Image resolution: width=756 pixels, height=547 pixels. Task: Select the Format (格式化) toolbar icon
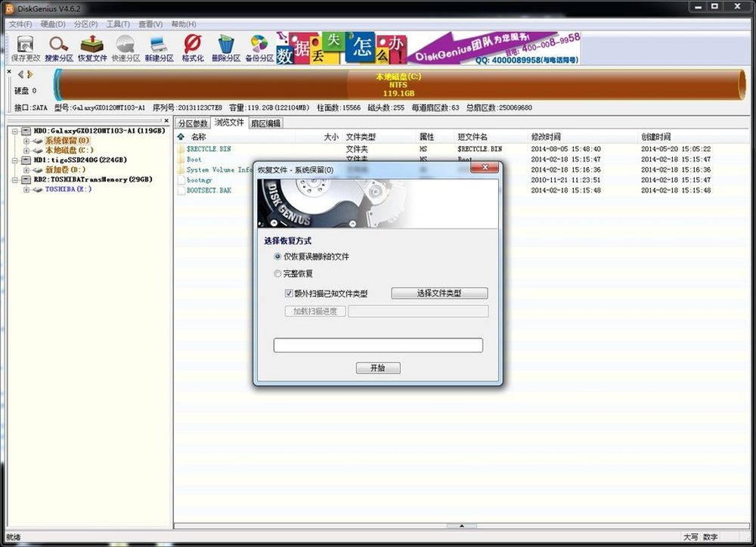click(192, 48)
